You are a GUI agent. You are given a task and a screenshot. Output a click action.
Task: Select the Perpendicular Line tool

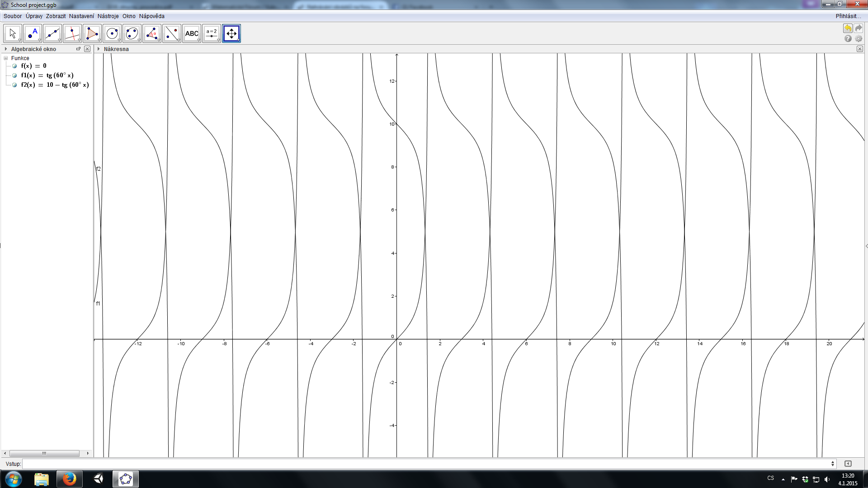(72, 33)
